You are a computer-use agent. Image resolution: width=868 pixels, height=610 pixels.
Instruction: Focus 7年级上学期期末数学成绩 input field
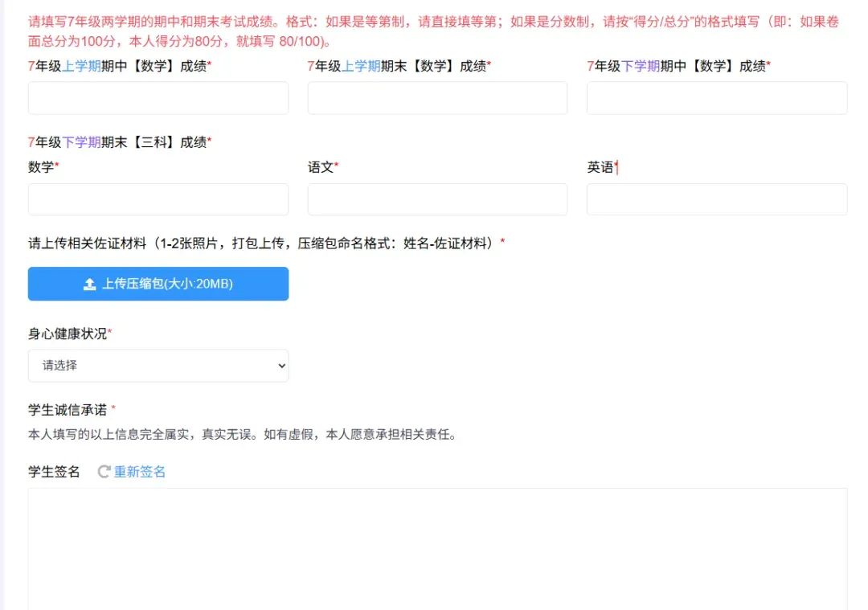coord(437,98)
